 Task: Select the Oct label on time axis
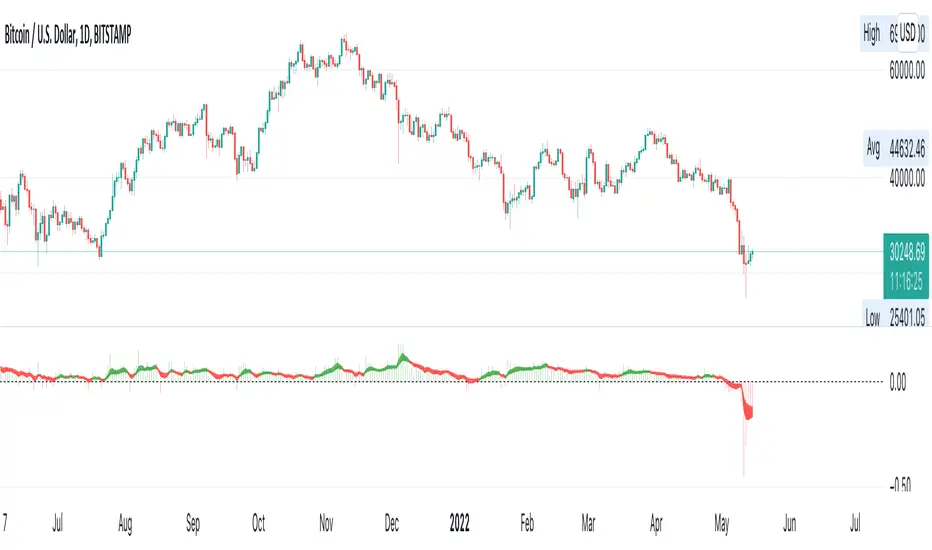pos(259,521)
